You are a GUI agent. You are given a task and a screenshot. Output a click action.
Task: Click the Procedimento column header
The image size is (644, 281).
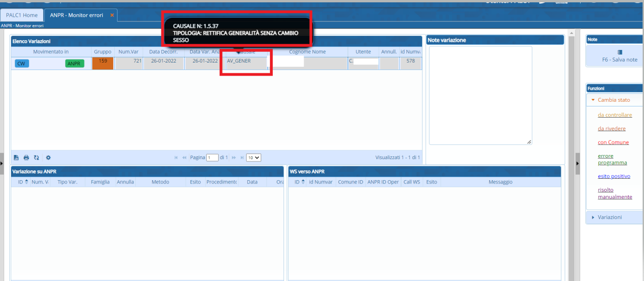click(x=222, y=182)
